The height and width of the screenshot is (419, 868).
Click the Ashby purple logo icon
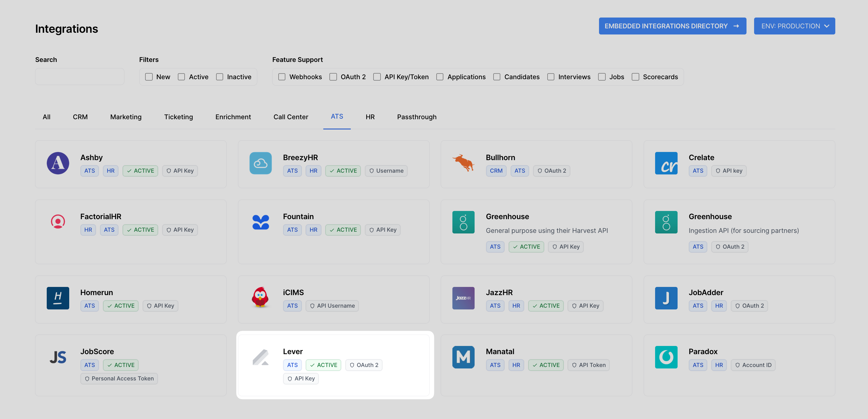click(x=58, y=163)
